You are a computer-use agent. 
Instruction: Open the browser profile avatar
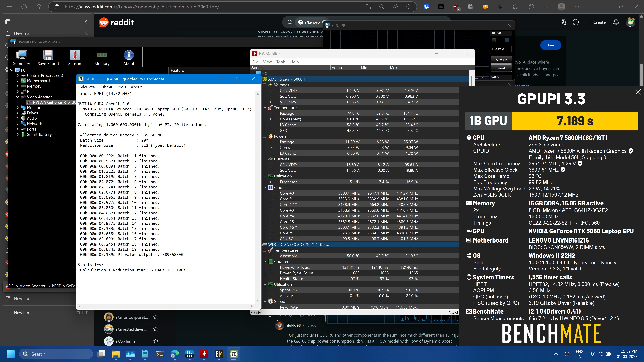click(561, 7)
